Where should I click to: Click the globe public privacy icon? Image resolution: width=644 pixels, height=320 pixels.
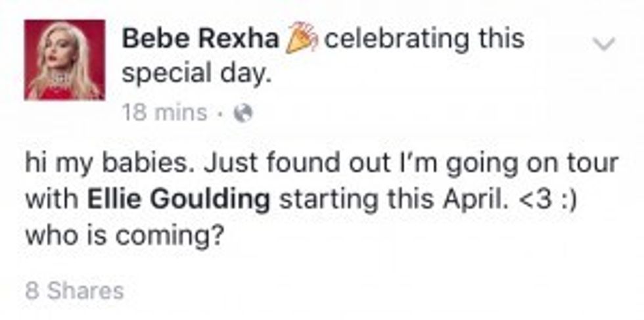(x=244, y=114)
